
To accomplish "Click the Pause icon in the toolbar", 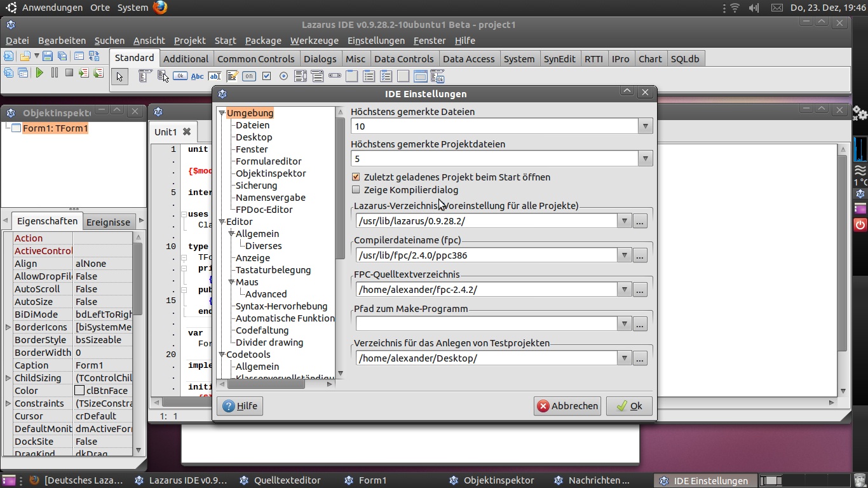I will (x=55, y=73).
